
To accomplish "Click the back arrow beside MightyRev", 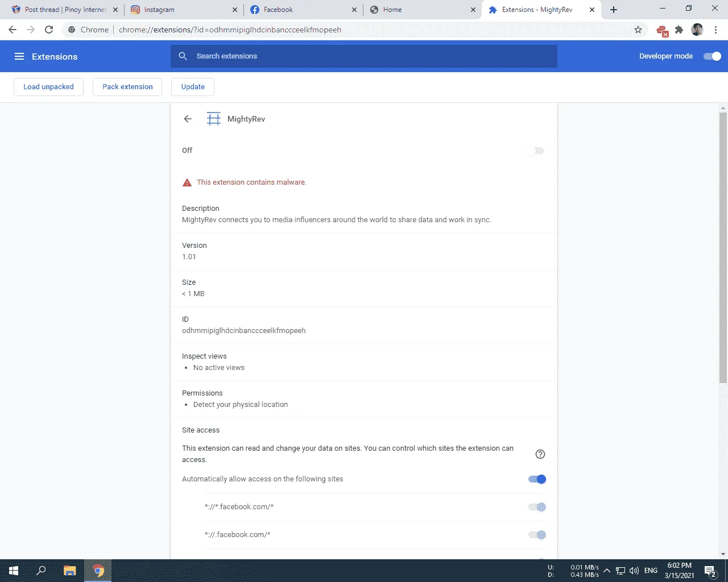I will (x=188, y=119).
